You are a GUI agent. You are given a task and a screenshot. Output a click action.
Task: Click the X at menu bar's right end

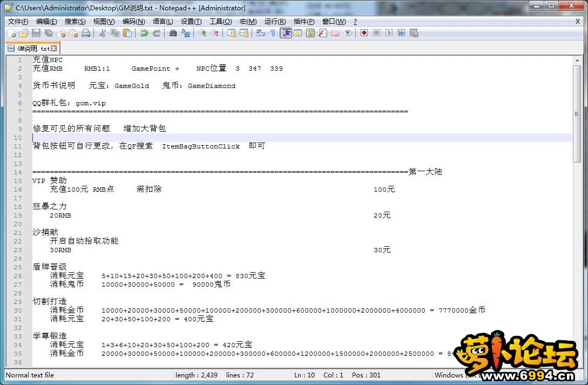tap(578, 22)
